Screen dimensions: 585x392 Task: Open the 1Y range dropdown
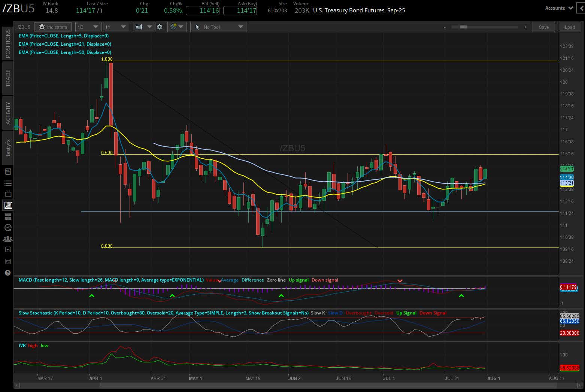(116, 27)
